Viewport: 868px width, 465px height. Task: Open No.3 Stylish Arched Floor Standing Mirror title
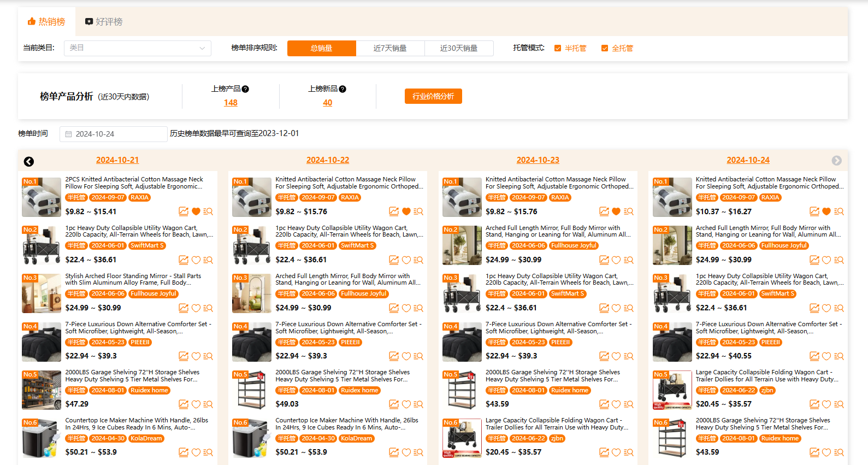point(133,279)
